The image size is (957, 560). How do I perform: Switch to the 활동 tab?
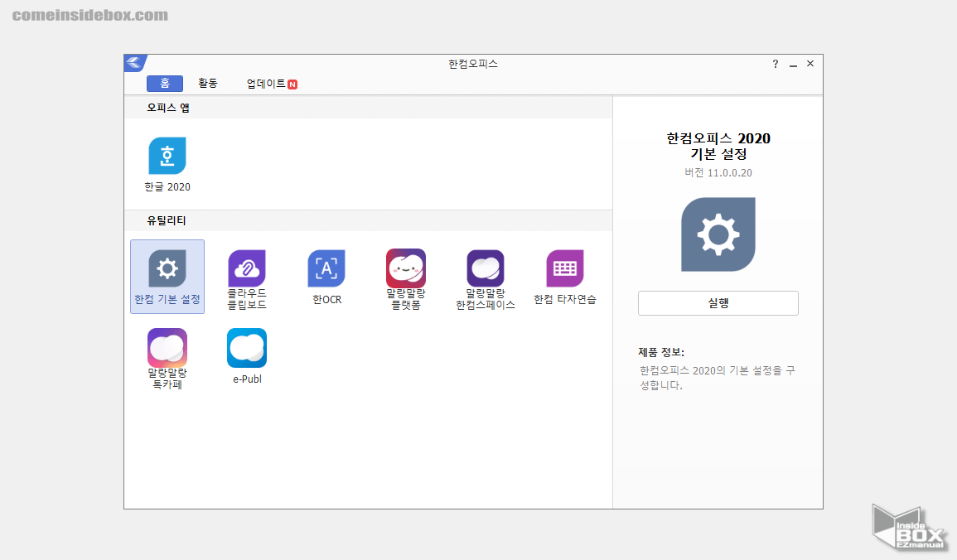207,84
